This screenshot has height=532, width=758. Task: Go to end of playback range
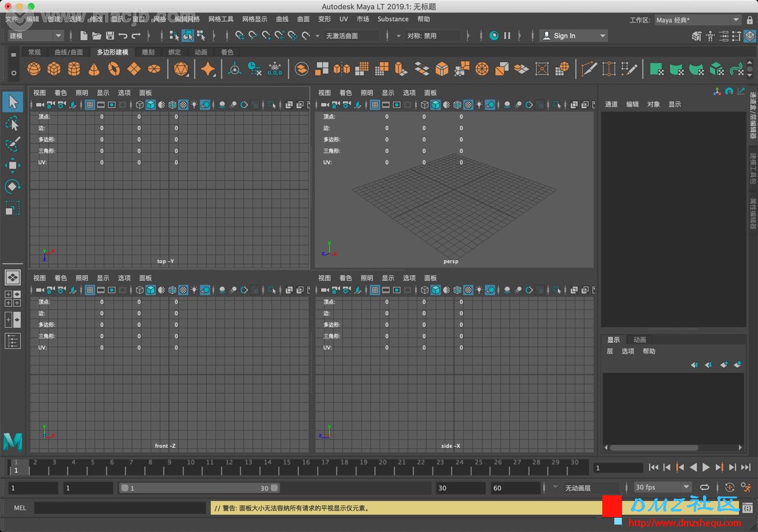tap(746, 467)
